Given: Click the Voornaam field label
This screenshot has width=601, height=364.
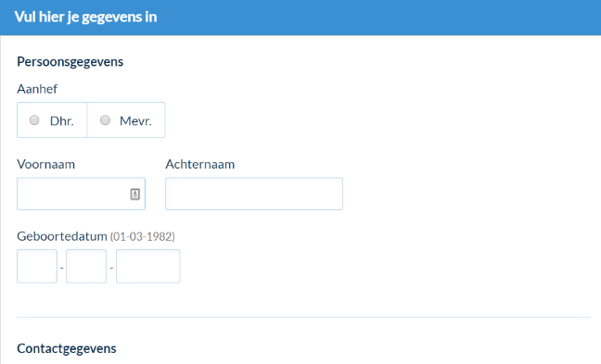Looking at the screenshot, I should click(46, 164).
